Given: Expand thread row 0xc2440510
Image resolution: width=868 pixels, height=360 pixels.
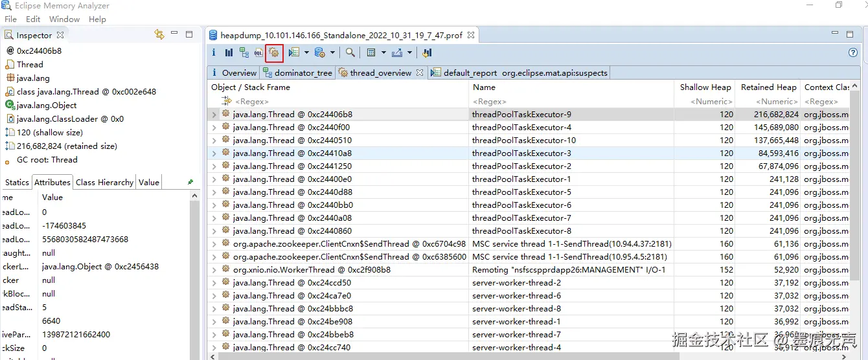Looking at the screenshot, I should tap(214, 141).
